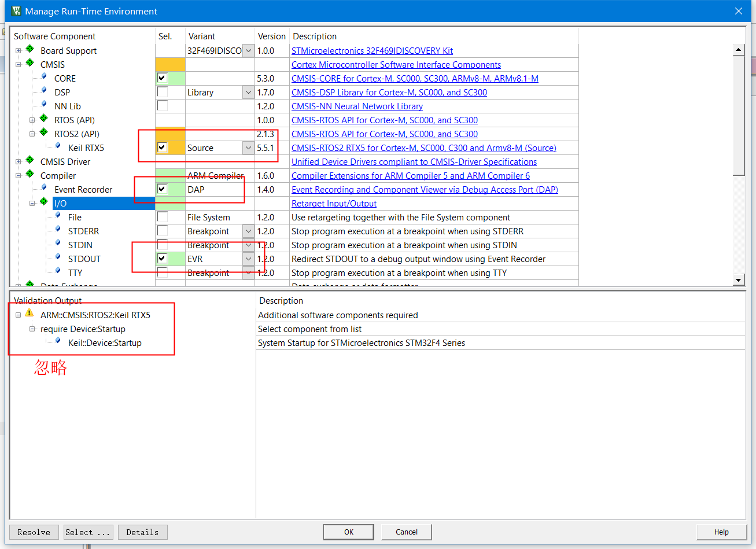Click the green diamond icon beside RTOS (API)
Screen dimensions: 756x549
click(x=44, y=120)
